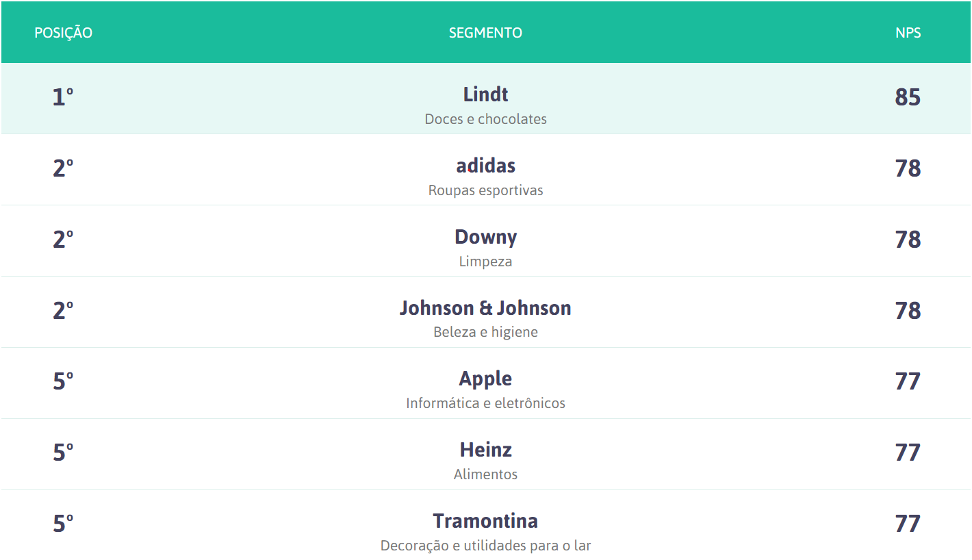
Task: Click Lindt's NPS score of 85
Action: pyautogui.click(x=908, y=97)
